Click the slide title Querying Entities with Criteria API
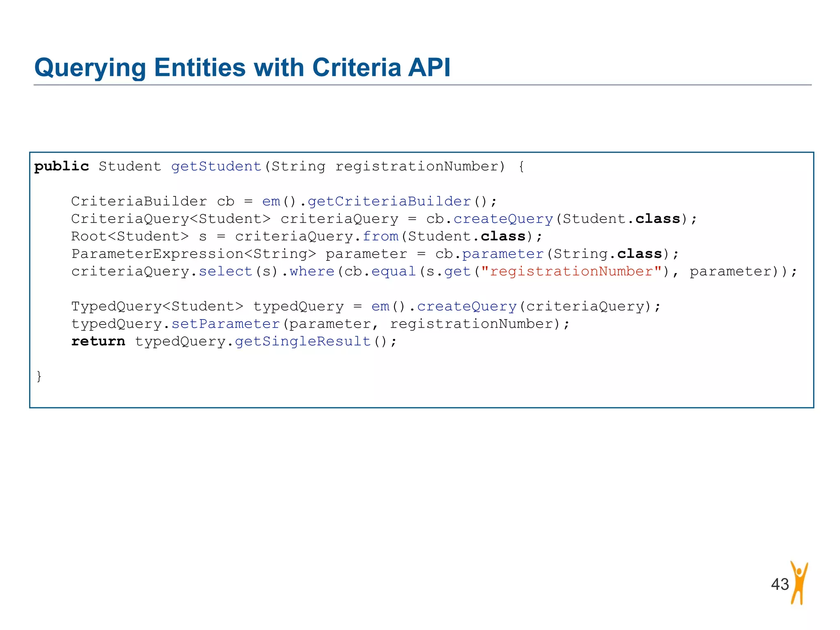840x630 pixels. 242,67
